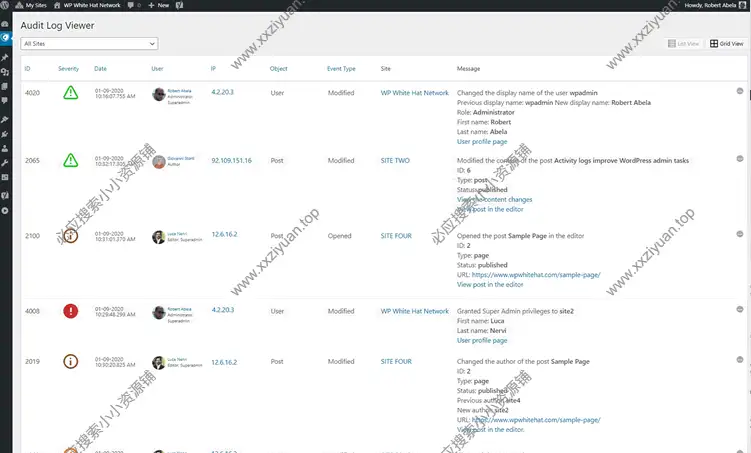Open WP White Hat Network site link in event 4020

[x=415, y=93]
